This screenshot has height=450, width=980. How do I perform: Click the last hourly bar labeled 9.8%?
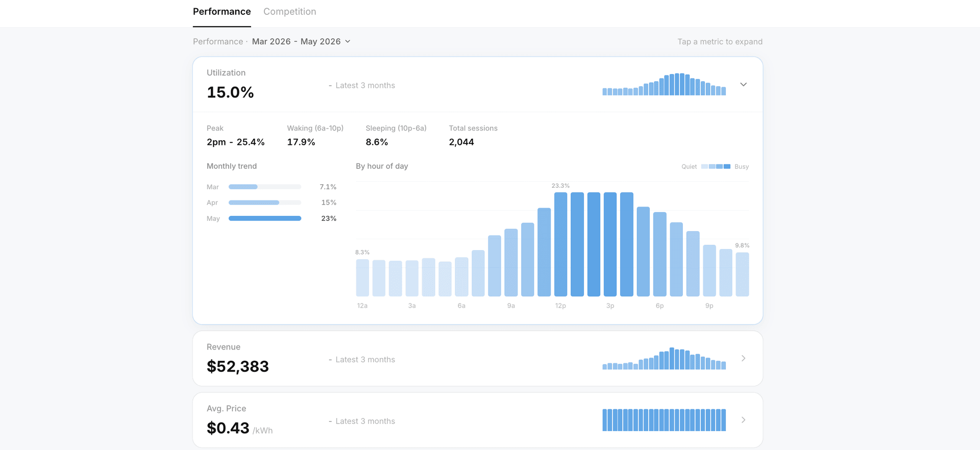coord(742,274)
